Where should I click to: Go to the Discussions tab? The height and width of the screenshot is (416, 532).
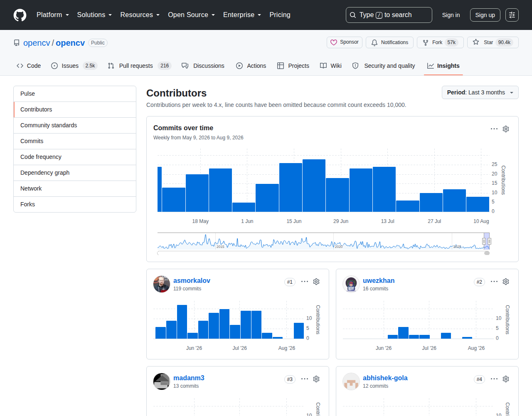(203, 66)
